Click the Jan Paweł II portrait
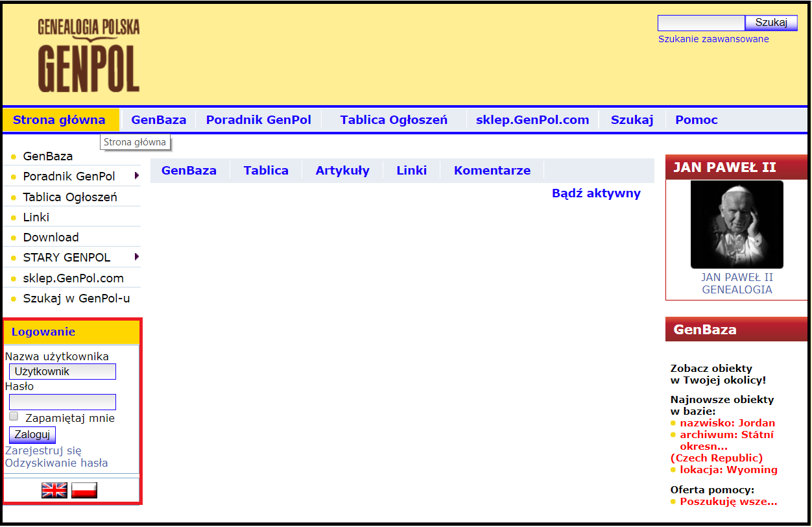Screen dimensions: 812x527 point(736,225)
